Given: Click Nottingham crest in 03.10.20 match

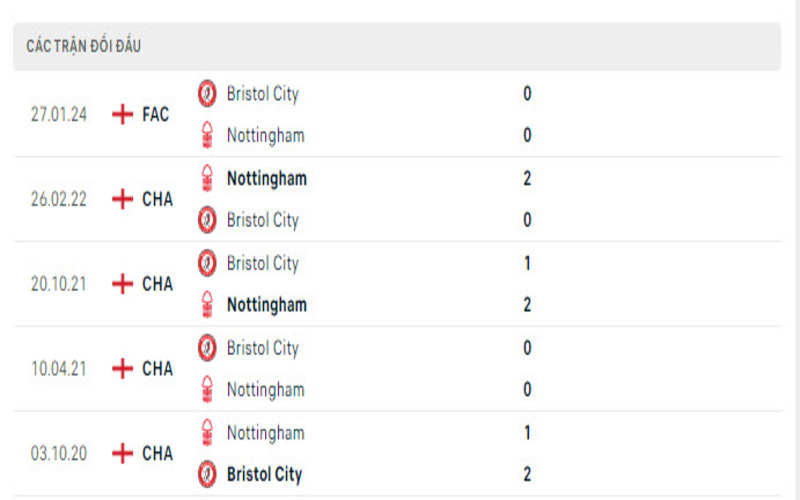Looking at the screenshot, I should [207, 433].
